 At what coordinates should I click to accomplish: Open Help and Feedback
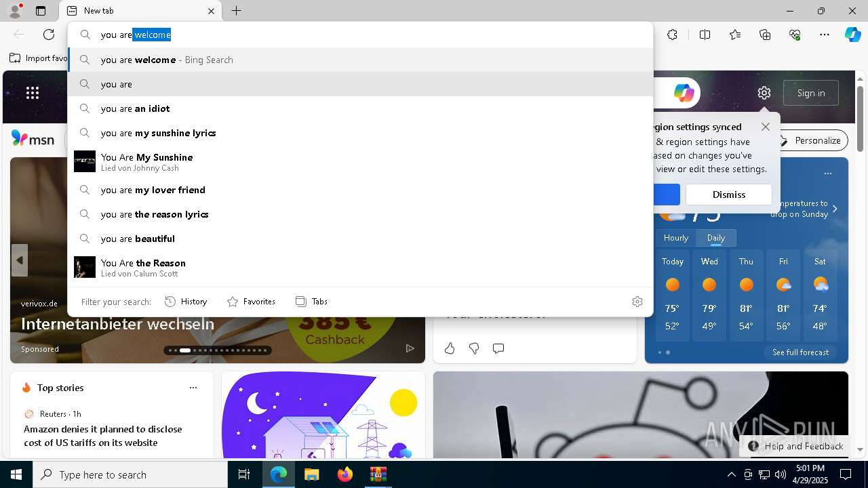click(796, 446)
